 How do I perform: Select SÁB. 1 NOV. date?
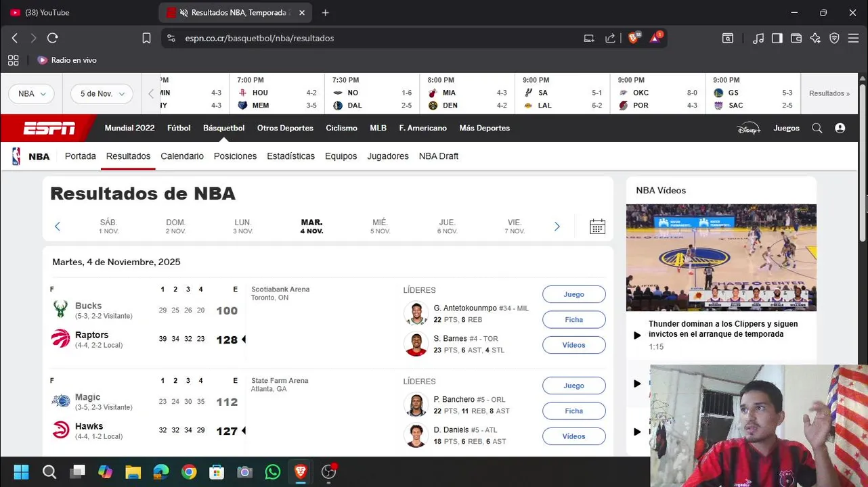(x=108, y=227)
